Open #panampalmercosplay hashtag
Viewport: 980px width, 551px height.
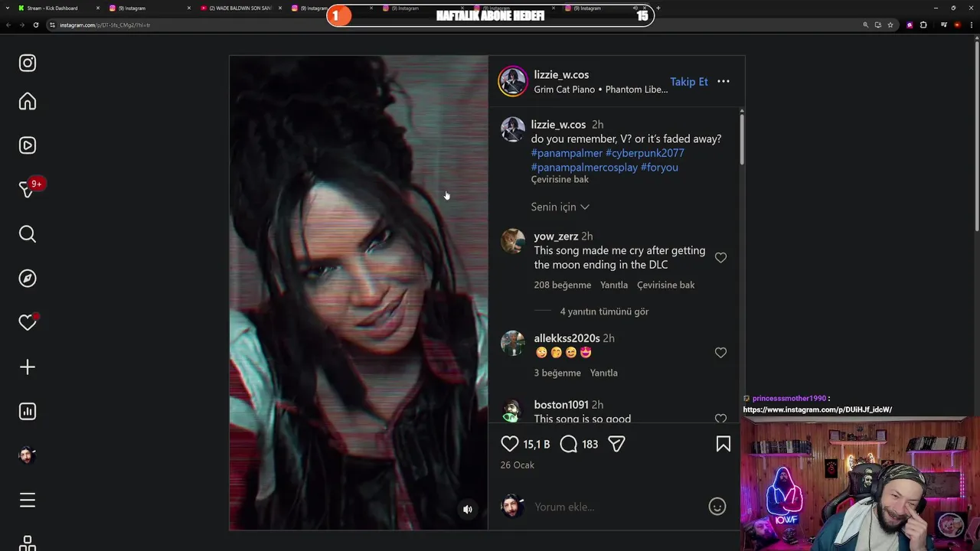pyautogui.click(x=584, y=167)
